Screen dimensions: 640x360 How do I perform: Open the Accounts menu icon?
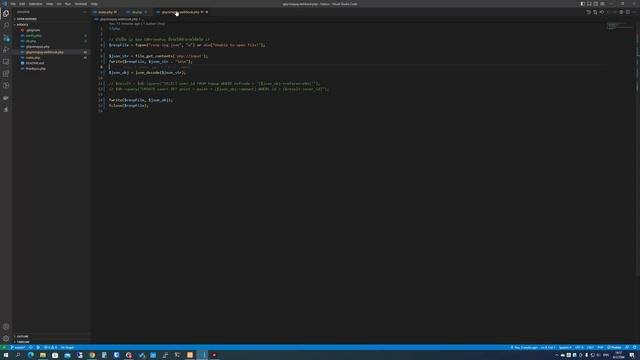click(6, 327)
